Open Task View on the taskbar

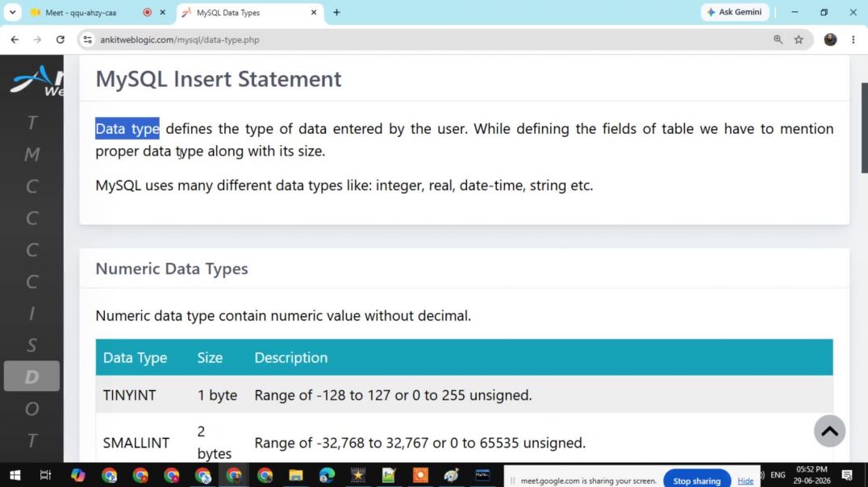[45, 475]
